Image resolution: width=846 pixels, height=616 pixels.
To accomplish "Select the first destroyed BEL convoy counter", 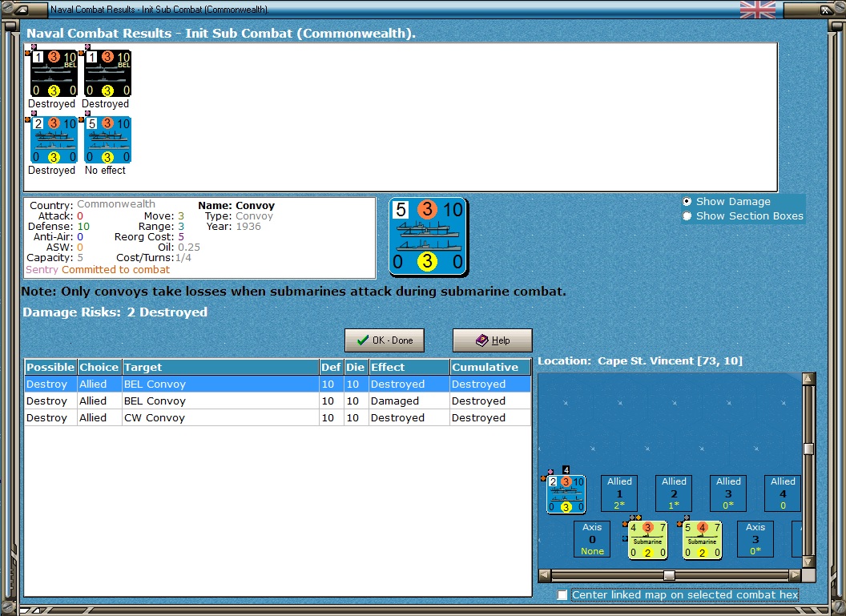I will [54, 74].
